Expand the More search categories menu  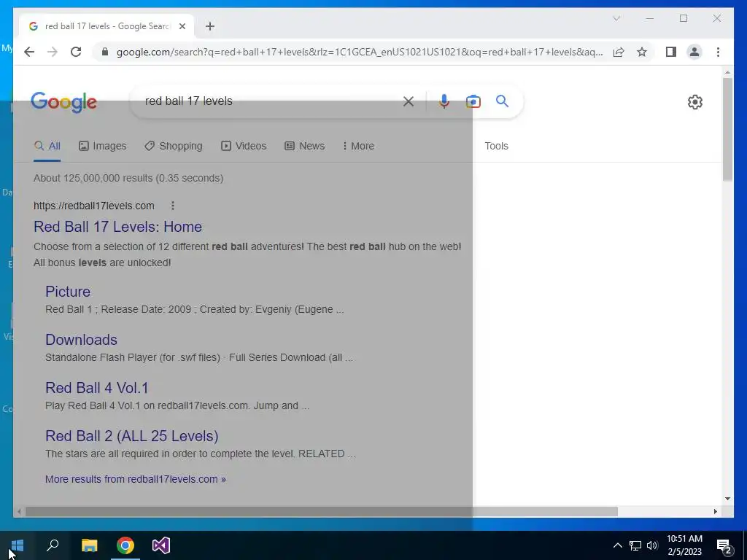pyautogui.click(x=358, y=146)
